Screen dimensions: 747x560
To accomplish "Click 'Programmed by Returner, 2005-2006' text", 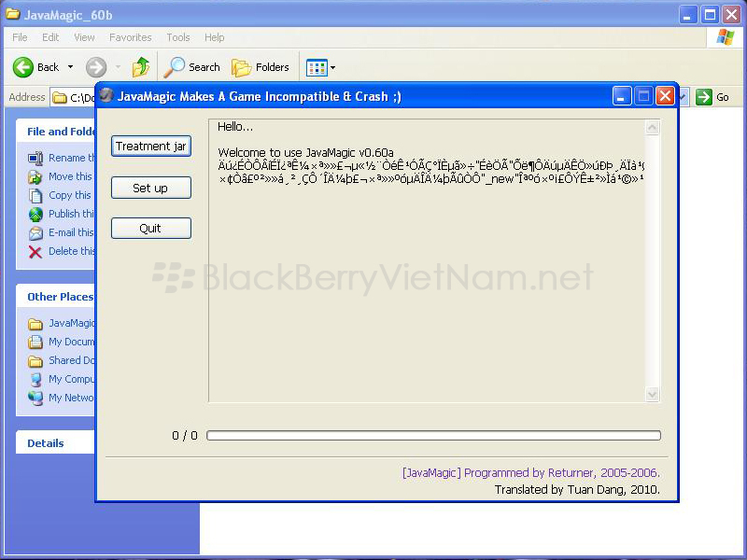I will pyautogui.click(x=562, y=473).
